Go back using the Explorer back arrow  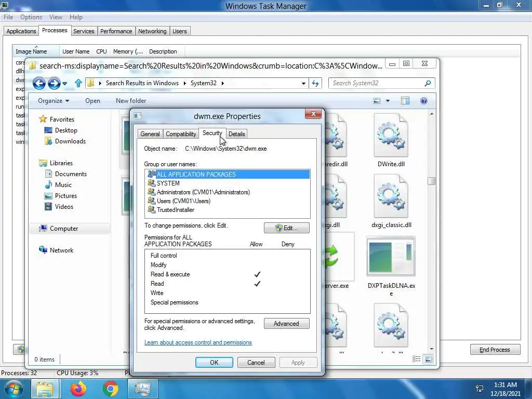[39, 83]
